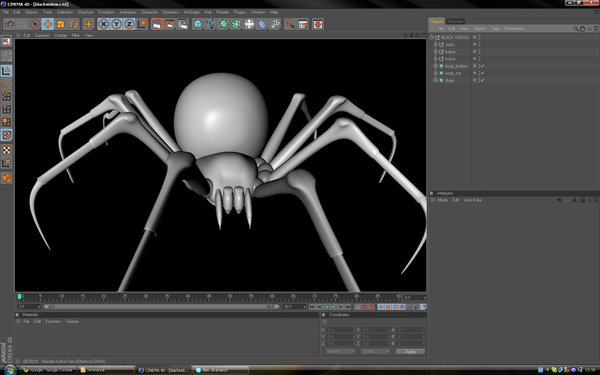Click the home icon in the Object Manager
The image size is (600, 375).
click(x=582, y=29)
